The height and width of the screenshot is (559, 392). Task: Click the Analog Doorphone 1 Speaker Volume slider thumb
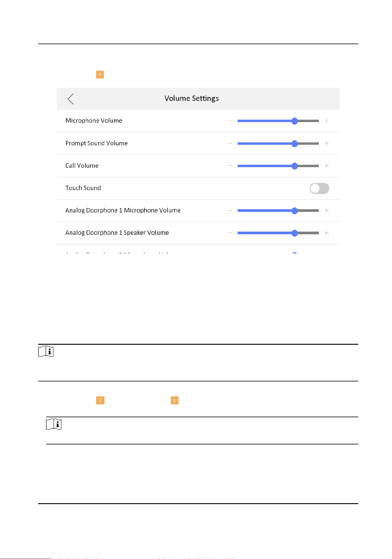[295, 233]
